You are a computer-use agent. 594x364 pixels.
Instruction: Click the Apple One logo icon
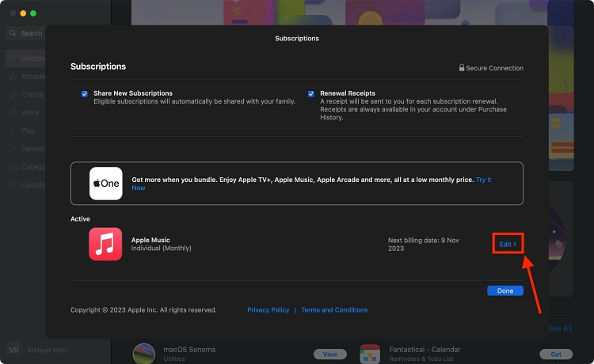pyautogui.click(x=105, y=184)
